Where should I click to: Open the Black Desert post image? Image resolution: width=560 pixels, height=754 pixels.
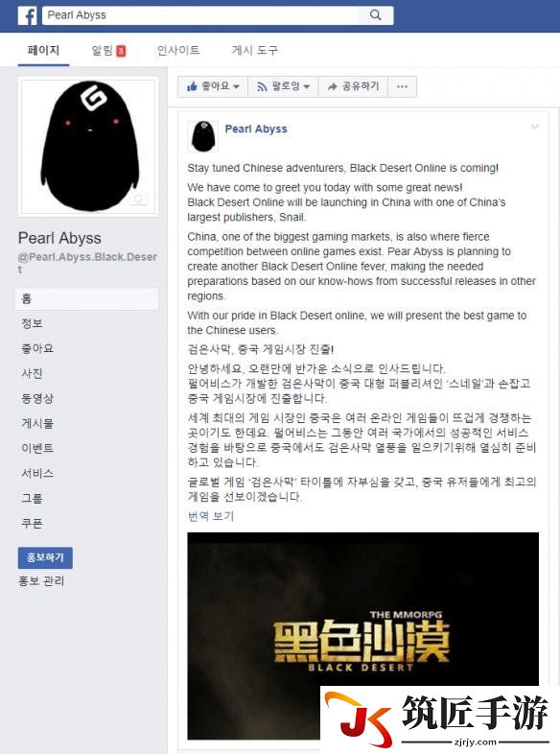click(x=362, y=636)
